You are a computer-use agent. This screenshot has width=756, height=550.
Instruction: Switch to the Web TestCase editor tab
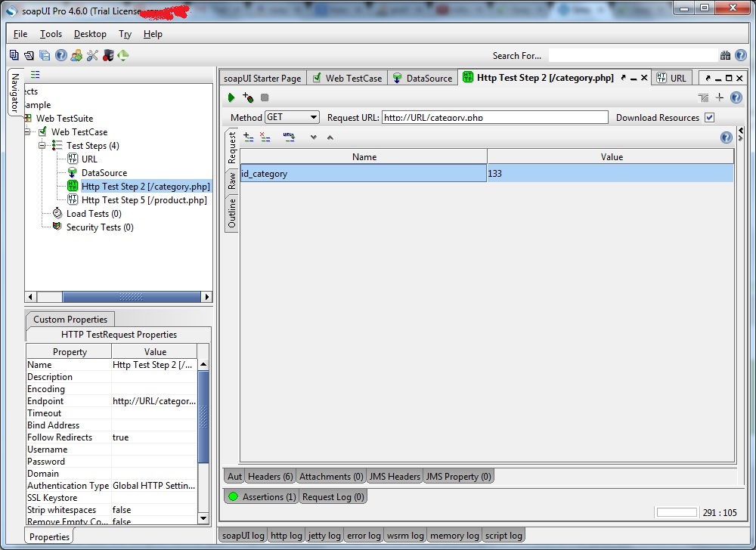(x=347, y=78)
